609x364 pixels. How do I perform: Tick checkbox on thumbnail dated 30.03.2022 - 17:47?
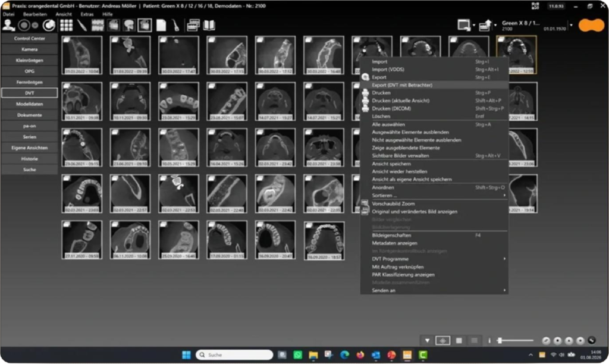pyautogui.click(x=163, y=40)
